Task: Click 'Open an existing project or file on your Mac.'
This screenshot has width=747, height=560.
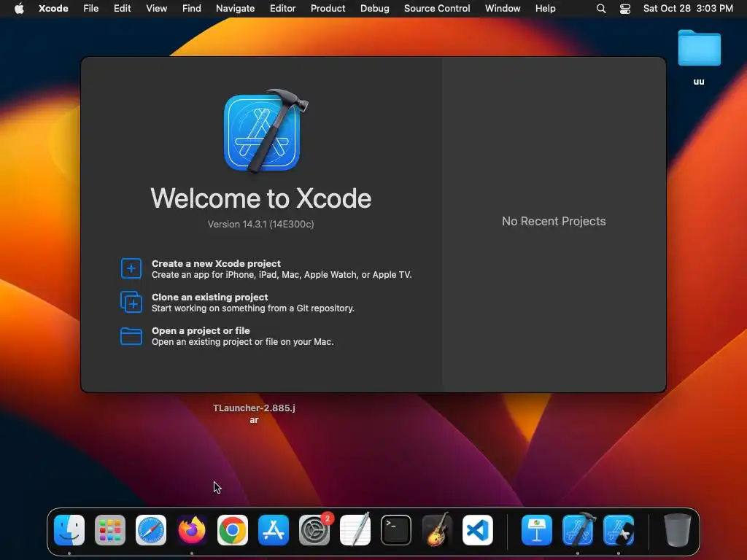Action: 242,342
